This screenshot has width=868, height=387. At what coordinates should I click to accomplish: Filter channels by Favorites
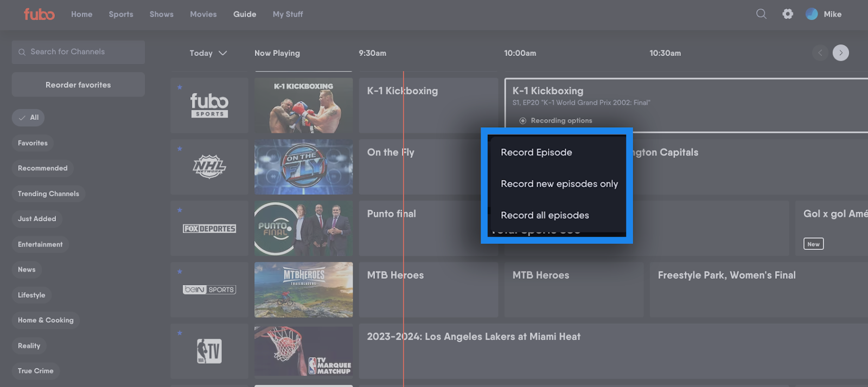click(33, 143)
